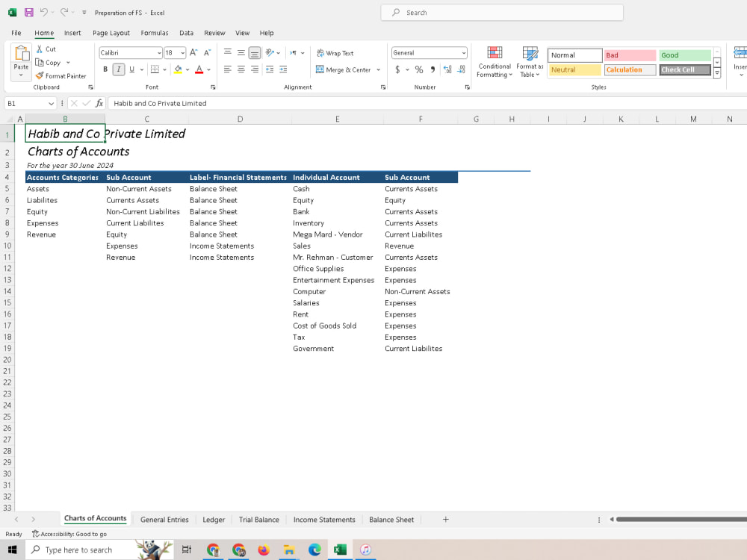747x560 pixels.
Task: Increase font size with larger A icon
Action: pyautogui.click(x=193, y=52)
